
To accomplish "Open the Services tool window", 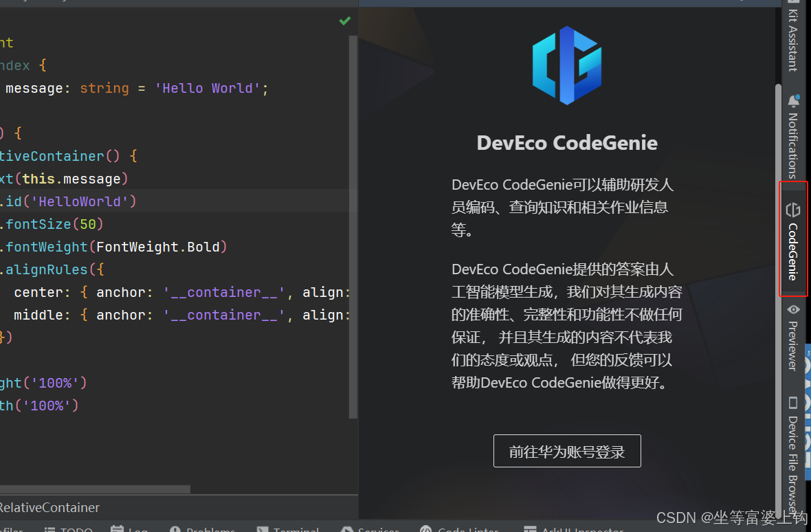I will coord(370,529).
